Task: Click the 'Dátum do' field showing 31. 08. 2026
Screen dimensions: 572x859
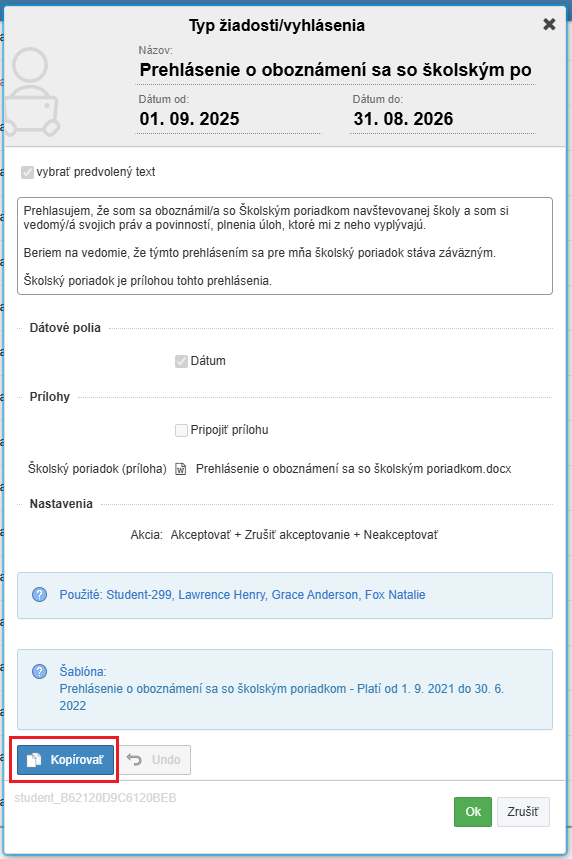Action: (442, 119)
